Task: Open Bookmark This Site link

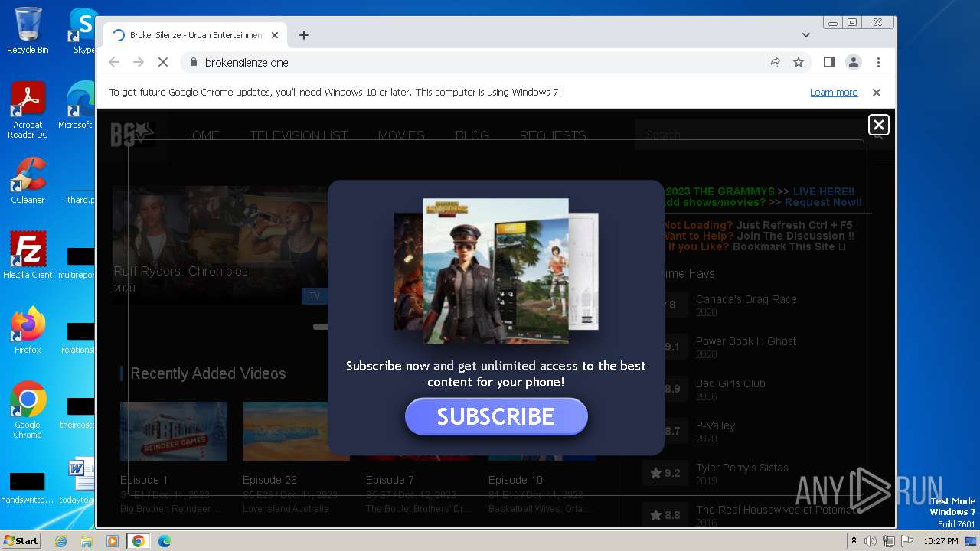Action: point(789,246)
